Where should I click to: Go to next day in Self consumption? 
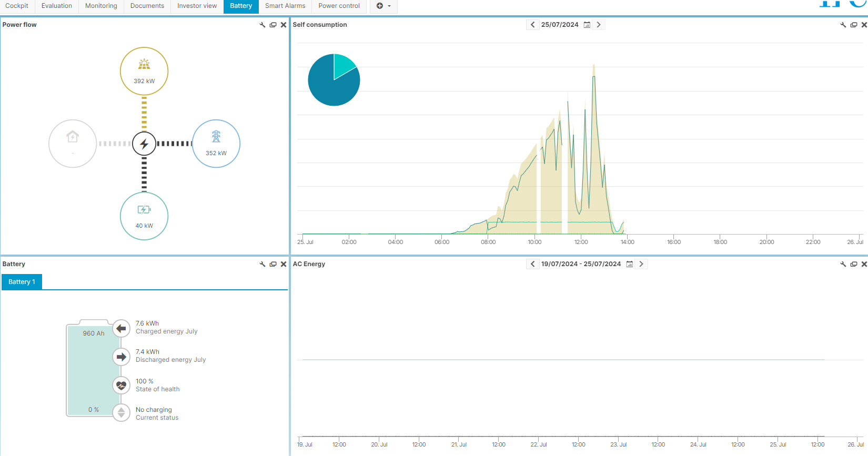pyautogui.click(x=599, y=25)
